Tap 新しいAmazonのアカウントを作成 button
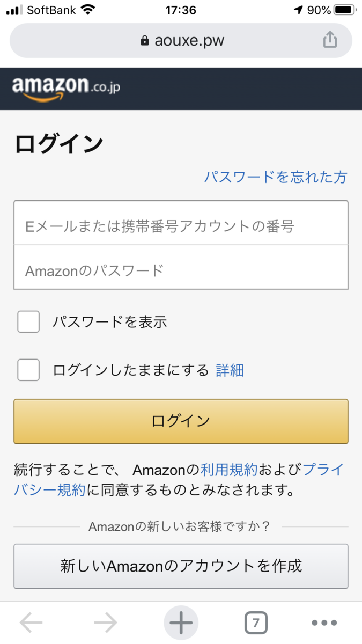The image size is (362, 644). point(181,566)
